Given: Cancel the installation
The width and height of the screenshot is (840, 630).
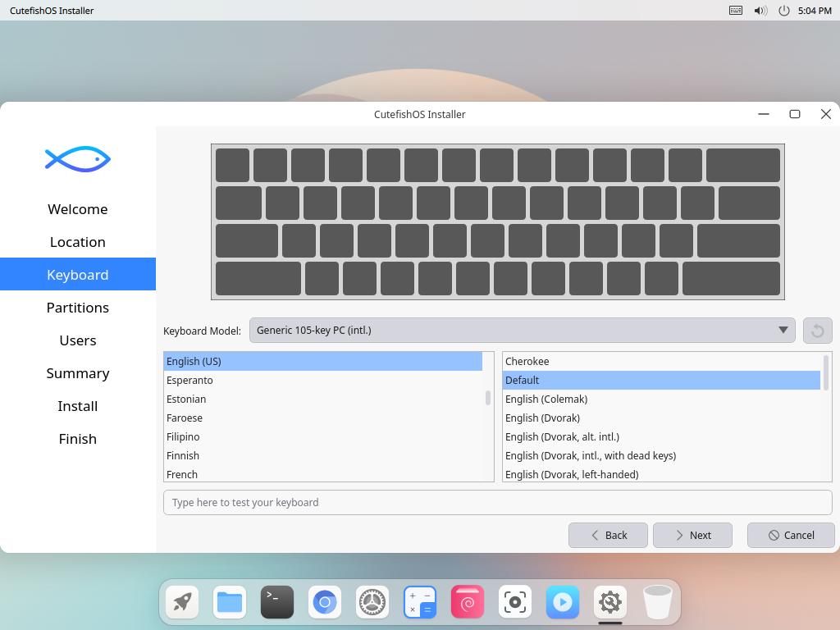Looking at the screenshot, I should [x=791, y=535].
